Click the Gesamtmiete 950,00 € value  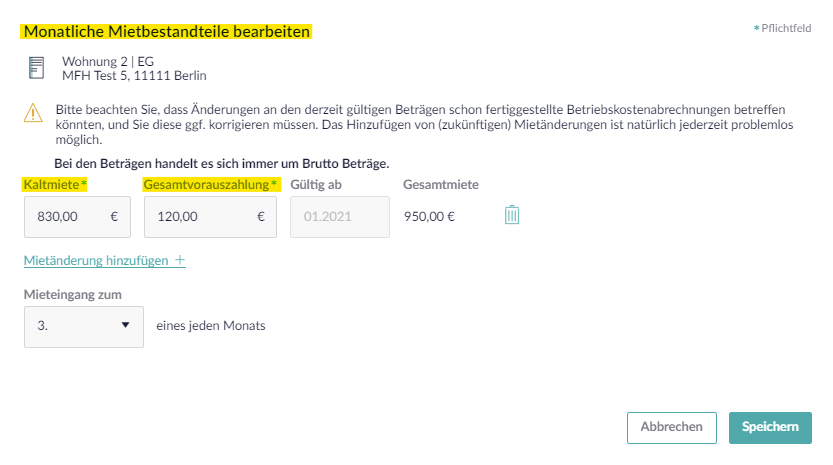coord(429,216)
